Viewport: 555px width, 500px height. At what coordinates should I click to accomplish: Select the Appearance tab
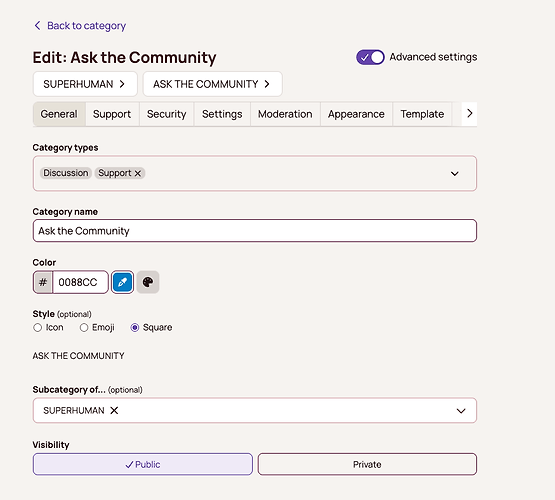pos(356,114)
